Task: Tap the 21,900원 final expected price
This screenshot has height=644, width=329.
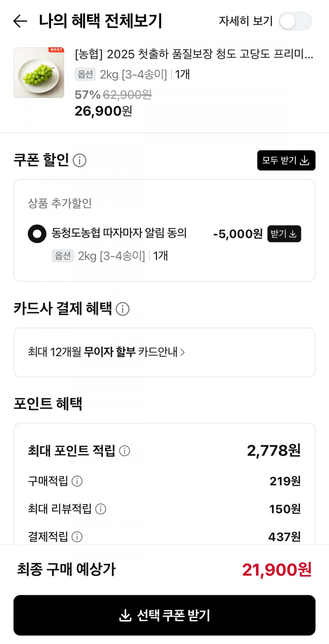Action: pos(277,570)
